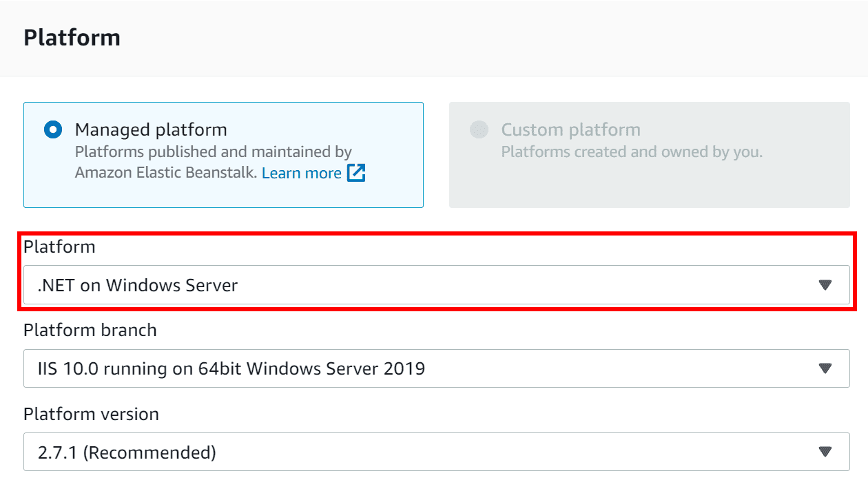Click the Managed platform option title
The image size is (868, 491).
(151, 129)
